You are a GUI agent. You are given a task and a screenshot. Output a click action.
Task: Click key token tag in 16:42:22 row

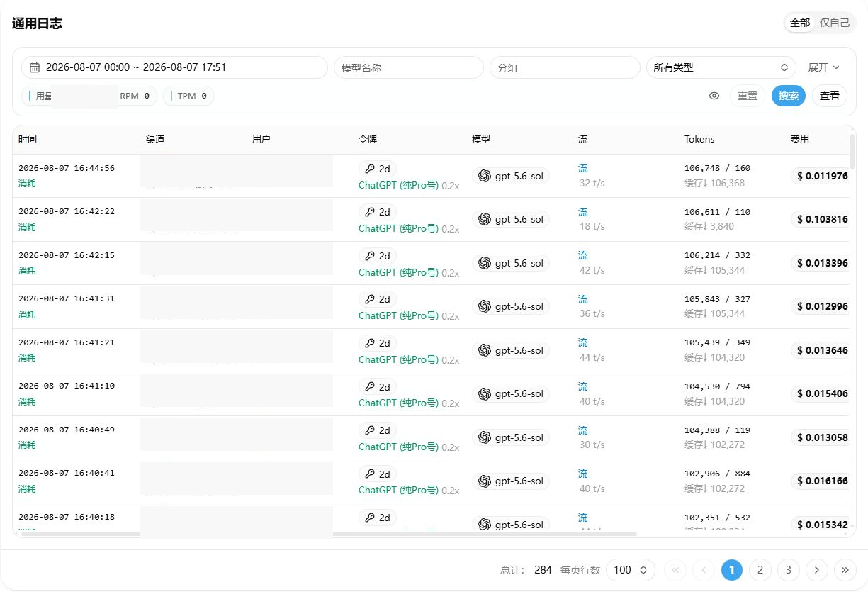coord(378,212)
